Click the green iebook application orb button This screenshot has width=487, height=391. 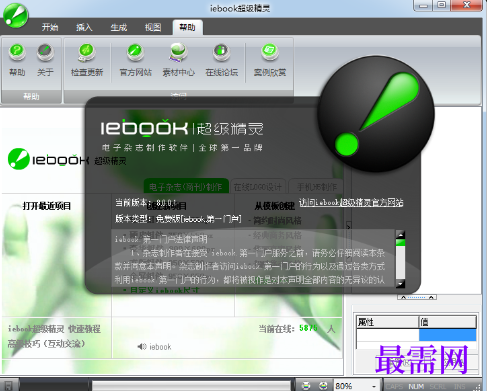[x=15, y=15]
